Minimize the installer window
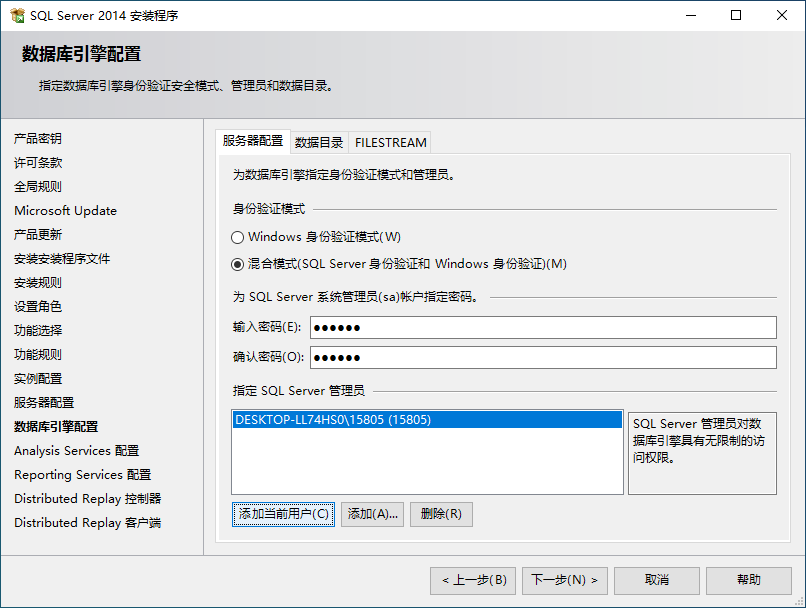The image size is (806, 608). (691, 15)
